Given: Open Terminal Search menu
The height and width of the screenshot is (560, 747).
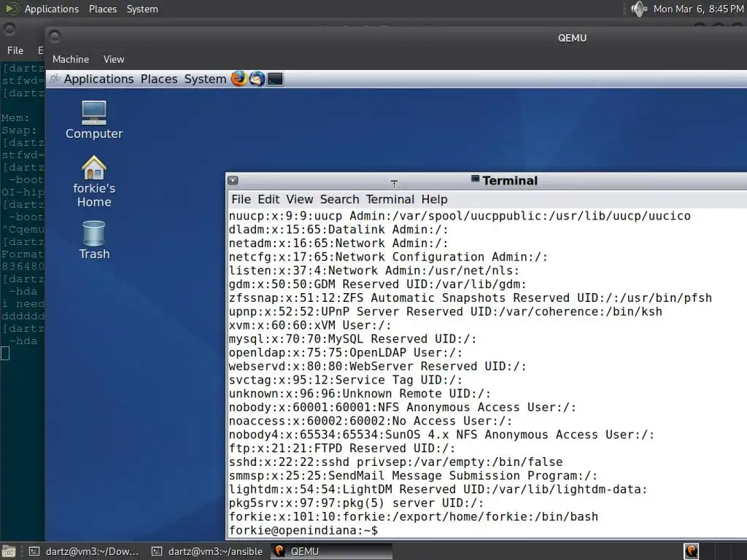Looking at the screenshot, I should (340, 199).
